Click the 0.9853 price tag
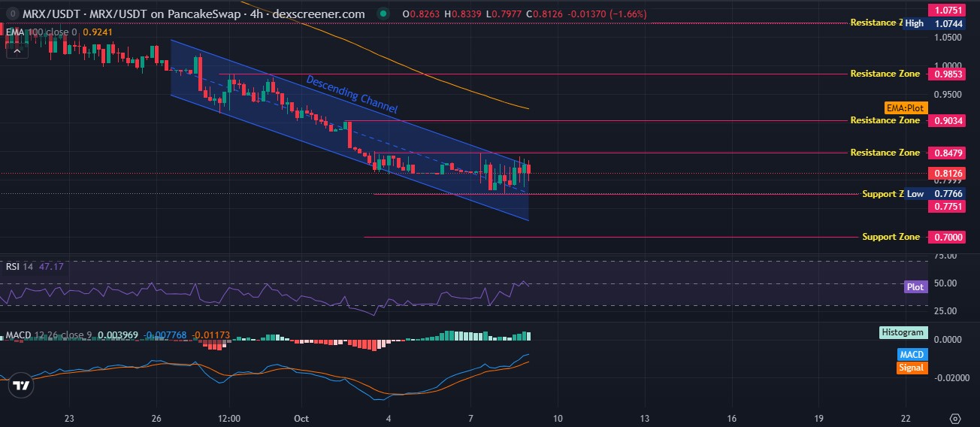The height and width of the screenshot is (427, 980). tap(947, 74)
